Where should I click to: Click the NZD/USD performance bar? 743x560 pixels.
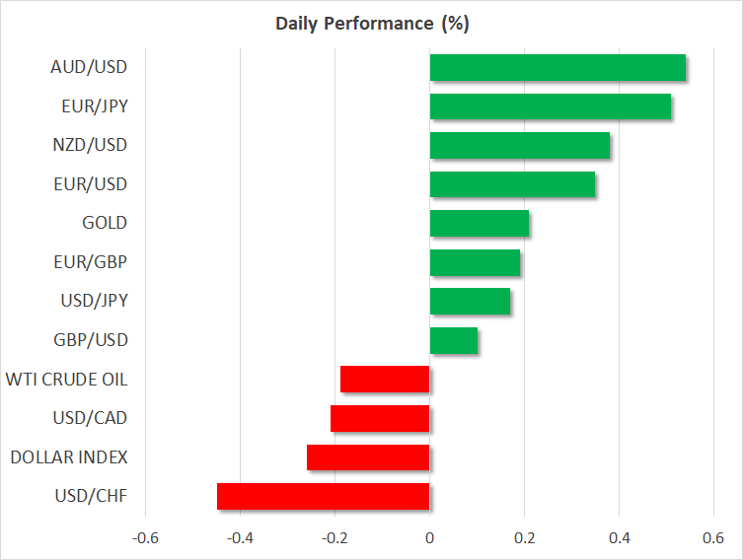(519, 146)
